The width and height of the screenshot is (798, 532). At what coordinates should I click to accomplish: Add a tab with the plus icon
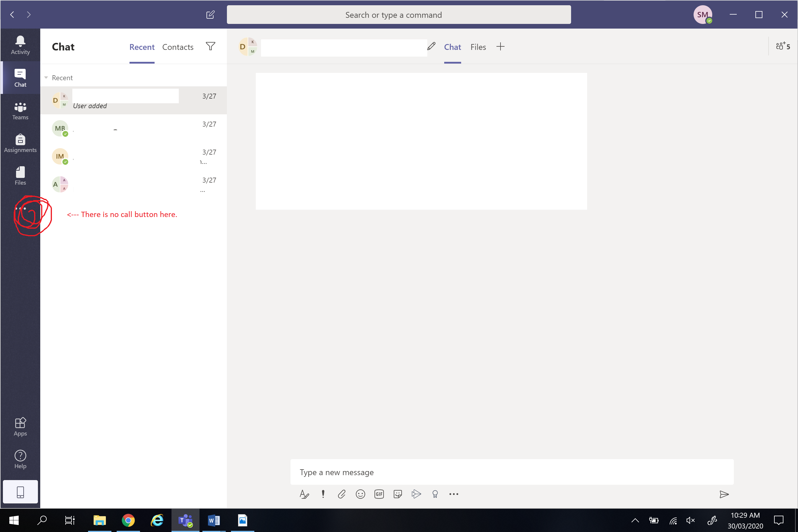click(x=501, y=46)
